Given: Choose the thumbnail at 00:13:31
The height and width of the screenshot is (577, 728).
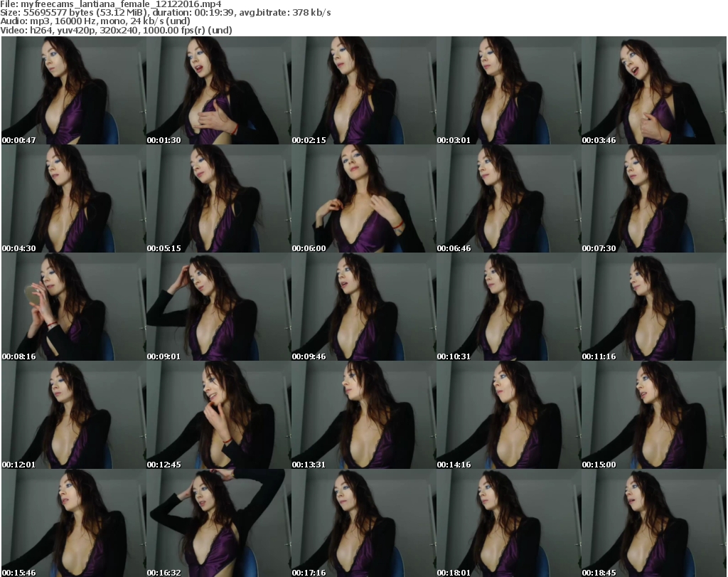Looking at the screenshot, I should (x=363, y=415).
